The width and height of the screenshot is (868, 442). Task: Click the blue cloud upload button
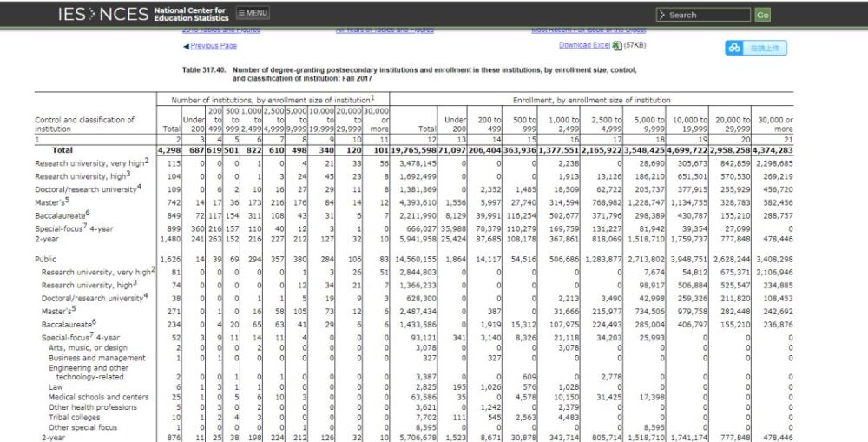[756, 48]
